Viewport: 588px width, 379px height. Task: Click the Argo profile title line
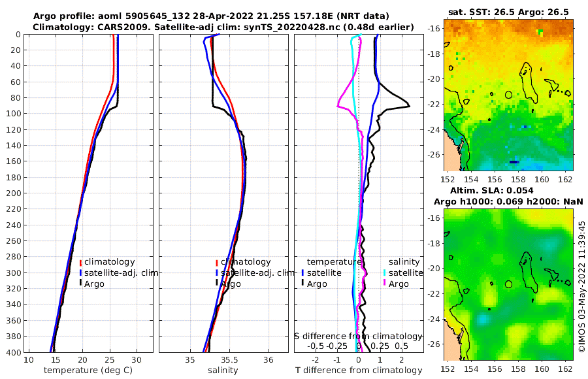pyautogui.click(x=211, y=16)
